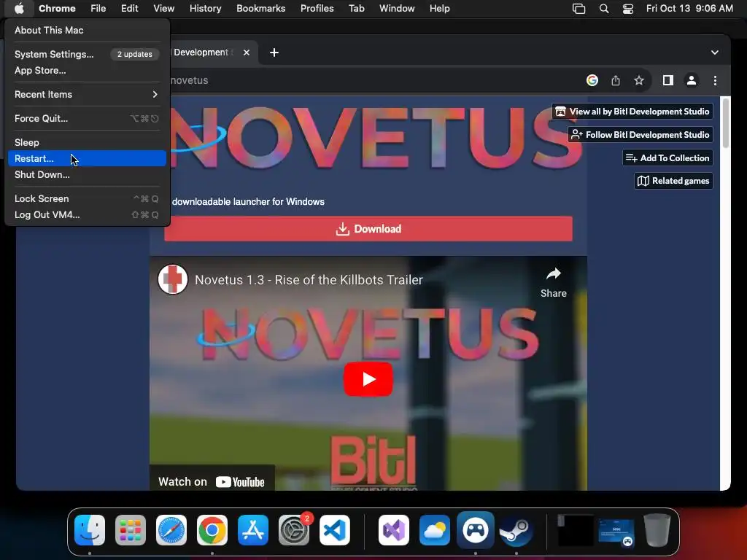Toggle Chrome side panel
747x560 pixels.
click(668, 80)
